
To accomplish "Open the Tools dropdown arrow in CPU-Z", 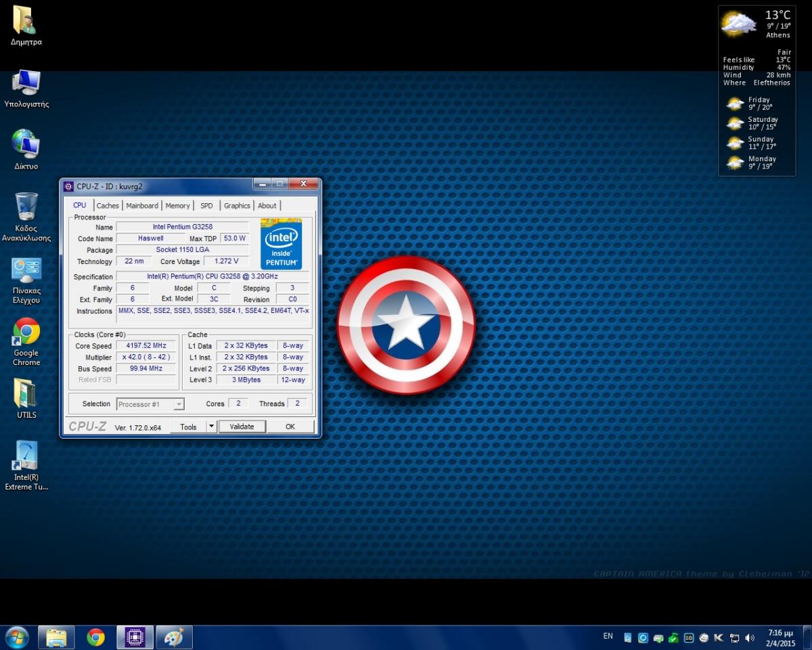I will (x=211, y=427).
